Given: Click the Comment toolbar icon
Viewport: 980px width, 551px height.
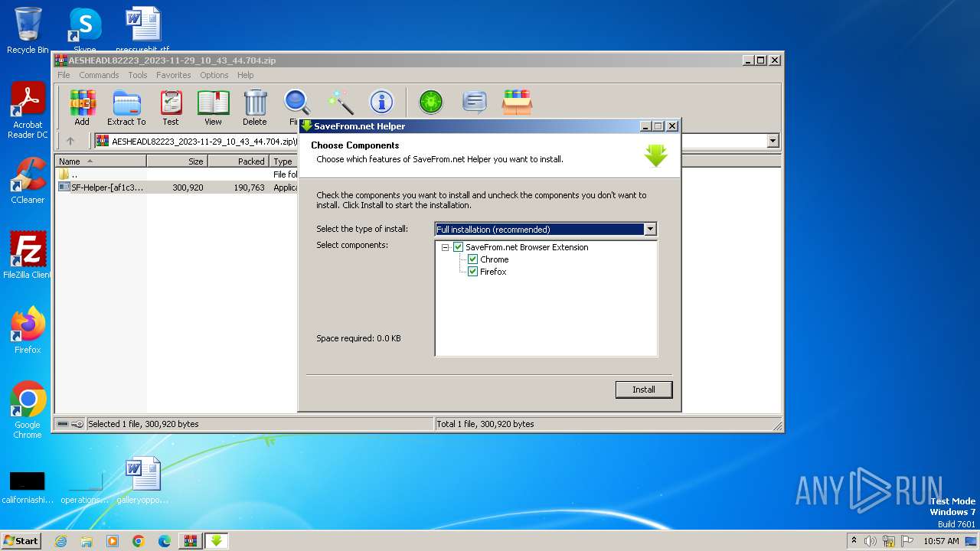Looking at the screenshot, I should [x=475, y=102].
